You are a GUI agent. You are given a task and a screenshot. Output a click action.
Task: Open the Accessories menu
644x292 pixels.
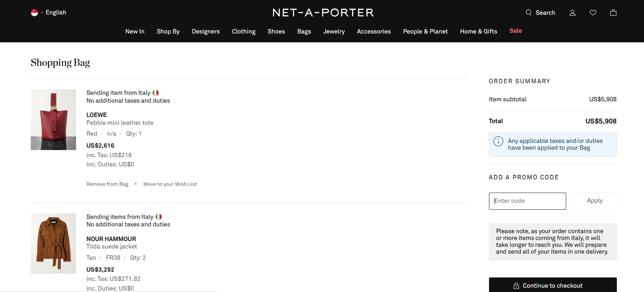[x=374, y=31]
